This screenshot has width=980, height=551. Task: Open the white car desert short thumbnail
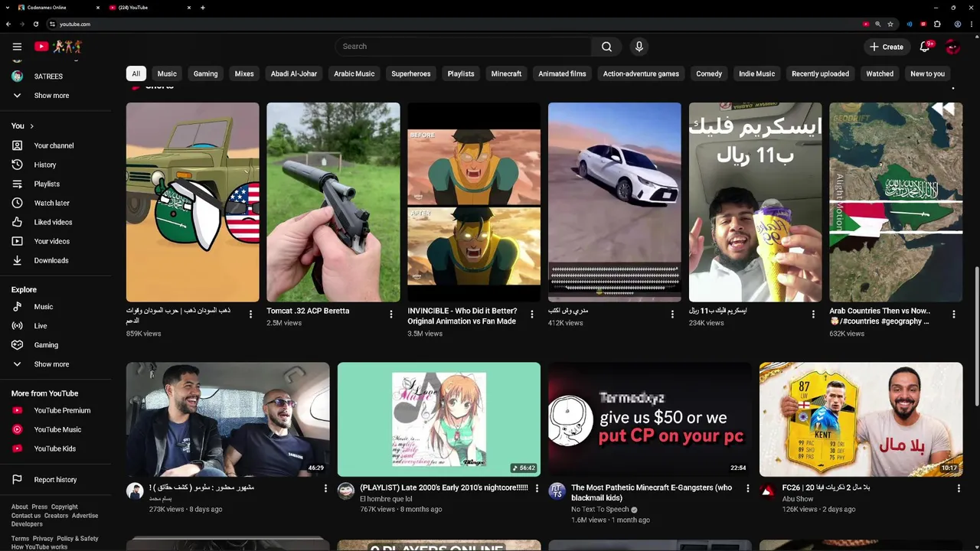[615, 202]
